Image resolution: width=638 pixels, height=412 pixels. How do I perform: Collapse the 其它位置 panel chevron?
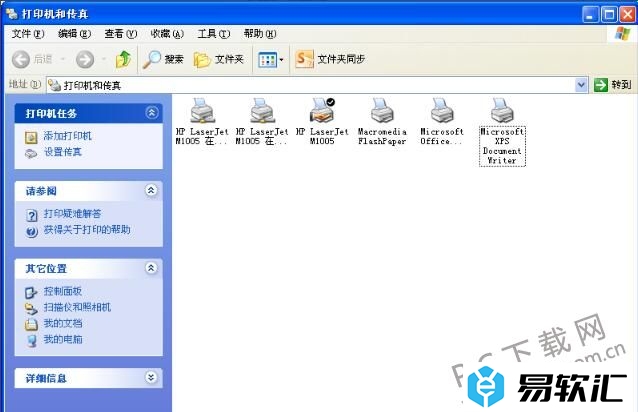pyautogui.click(x=151, y=268)
